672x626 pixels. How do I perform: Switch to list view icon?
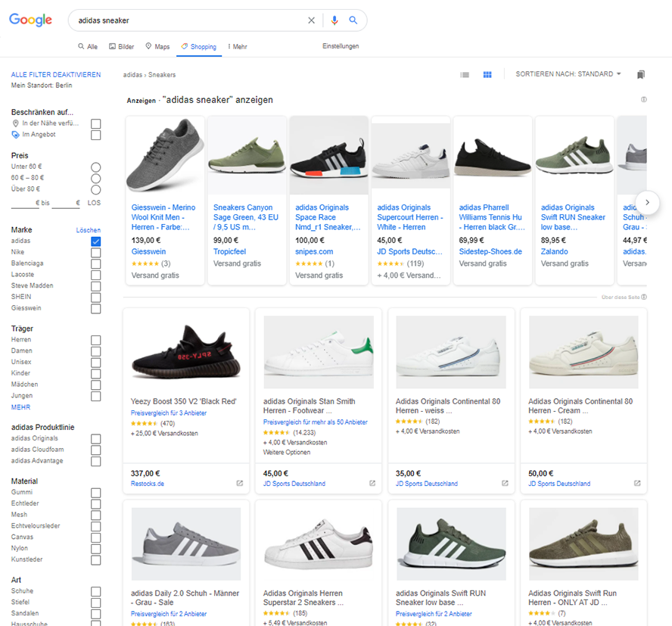[465, 75]
